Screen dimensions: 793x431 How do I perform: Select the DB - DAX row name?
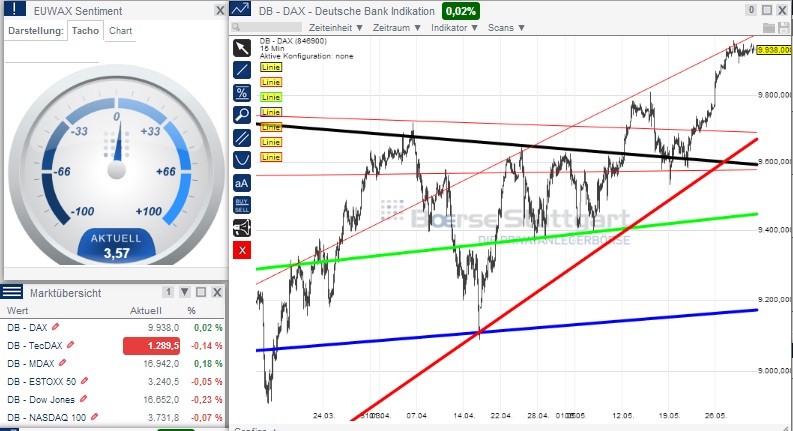click(27, 328)
